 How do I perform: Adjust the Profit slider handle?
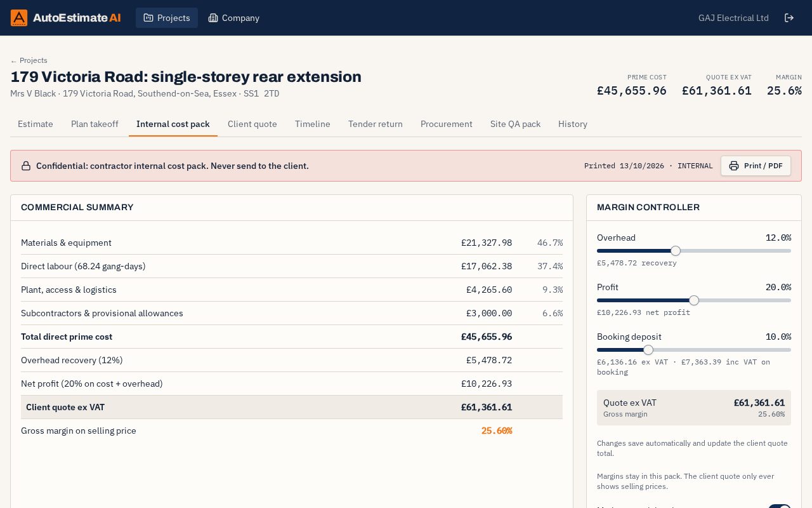pos(694,300)
